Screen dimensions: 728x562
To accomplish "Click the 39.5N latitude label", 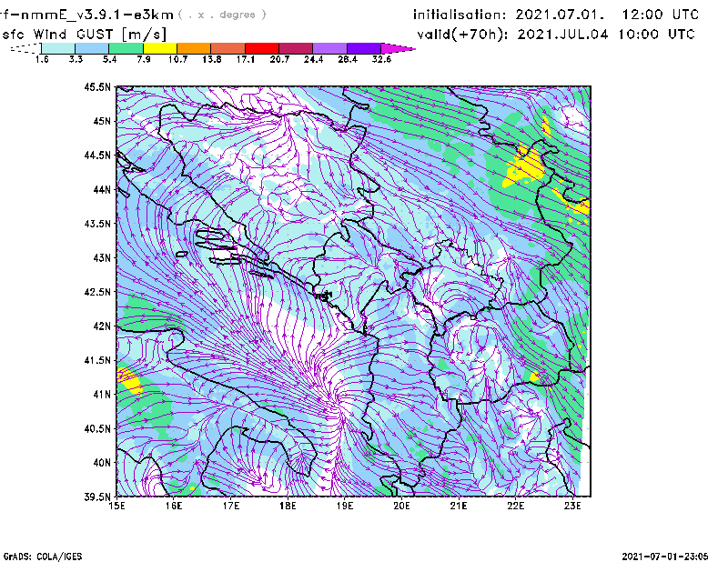I will point(97,497).
